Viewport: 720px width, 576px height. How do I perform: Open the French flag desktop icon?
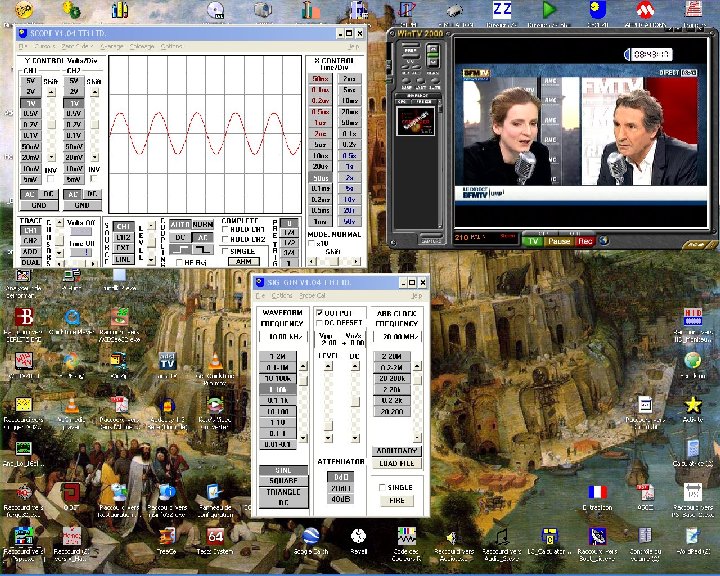[597, 492]
